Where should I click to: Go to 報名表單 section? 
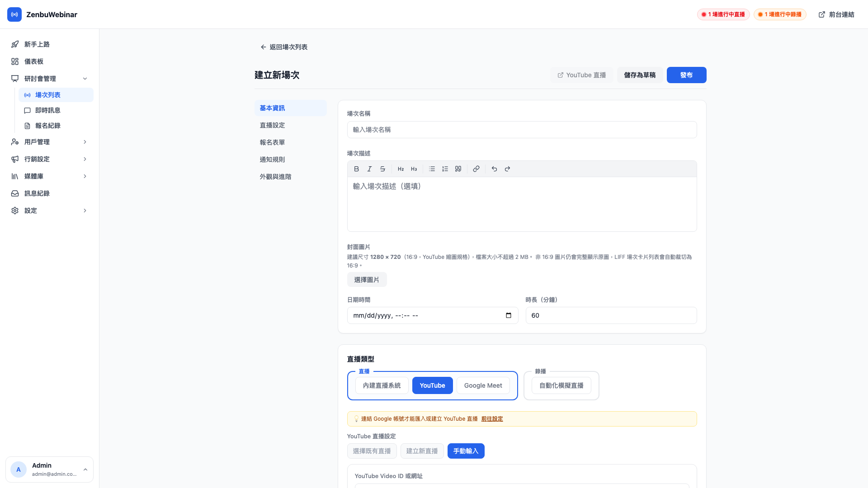(291, 142)
